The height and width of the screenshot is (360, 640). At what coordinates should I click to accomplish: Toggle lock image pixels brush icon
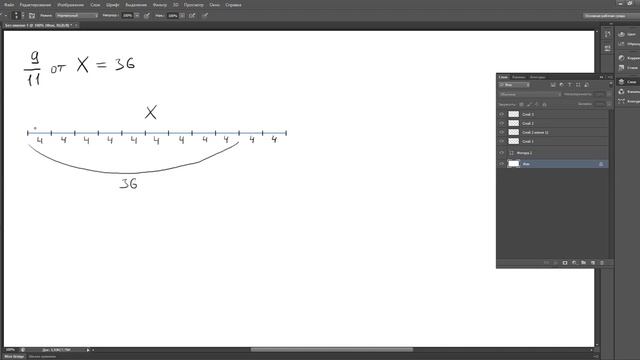(529, 104)
